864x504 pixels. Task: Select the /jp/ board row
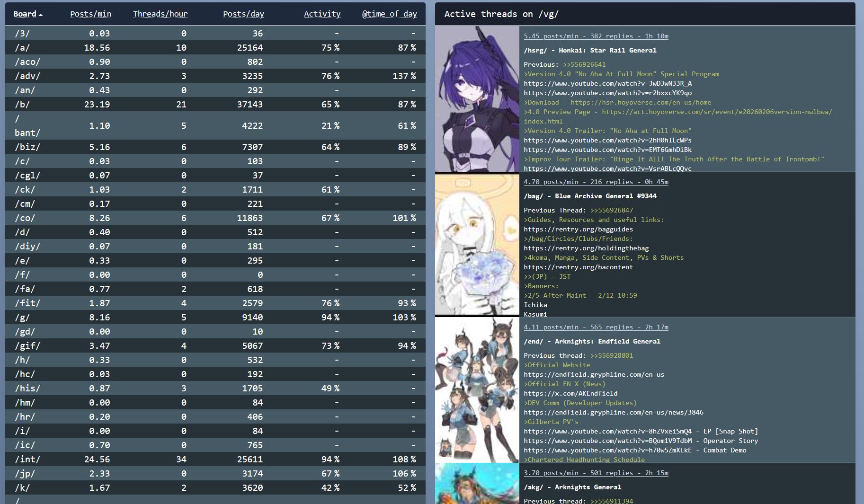[x=215, y=473]
